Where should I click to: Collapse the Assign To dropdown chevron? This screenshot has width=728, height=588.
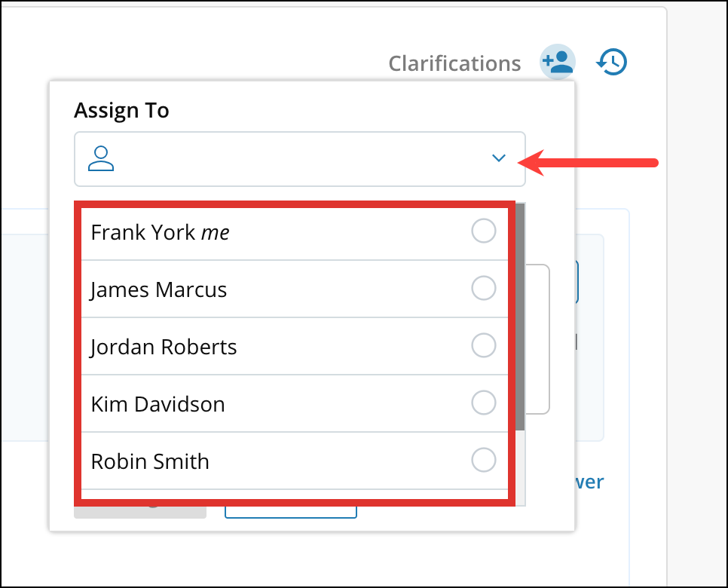[x=498, y=158]
